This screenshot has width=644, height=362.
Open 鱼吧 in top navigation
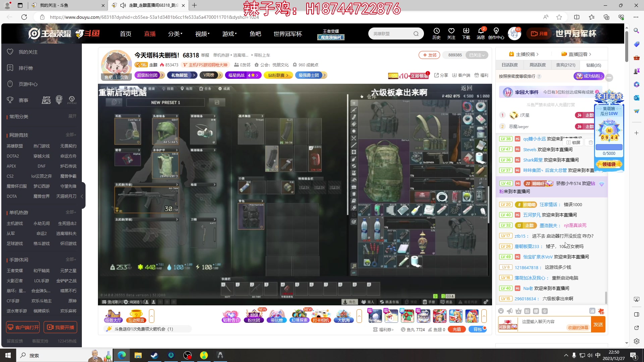pos(255,34)
